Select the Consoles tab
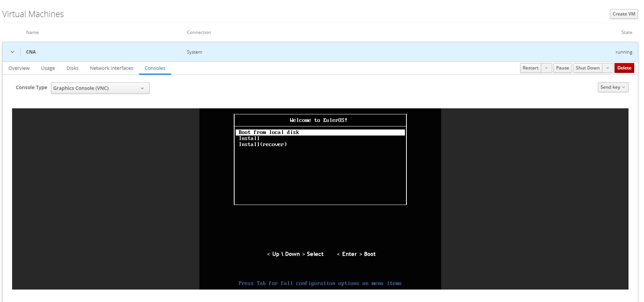Image resolution: width=644 pixels, height=302 pixels. coord(155,68)
